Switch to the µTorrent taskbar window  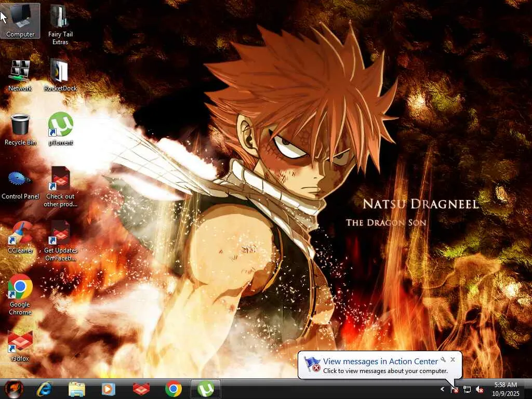tap(206, 389)
